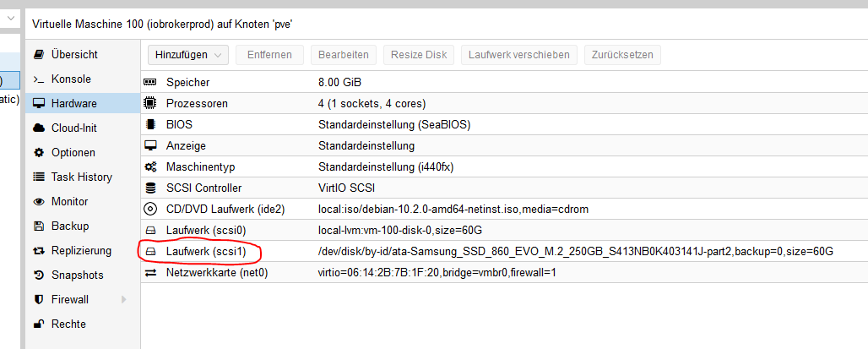Viewport: 868px width, 349px height.
Task: Select the Laufwerk (scsi1) row
Action: tap(504, 252)
